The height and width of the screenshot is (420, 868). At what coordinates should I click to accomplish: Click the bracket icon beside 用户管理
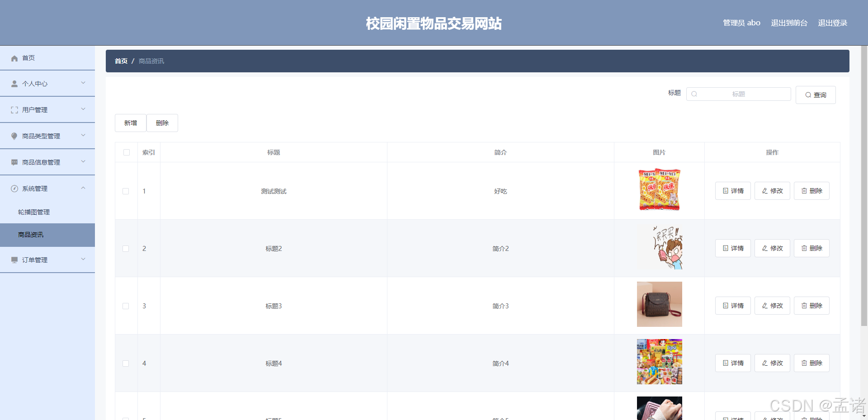[x=14, y=110]
